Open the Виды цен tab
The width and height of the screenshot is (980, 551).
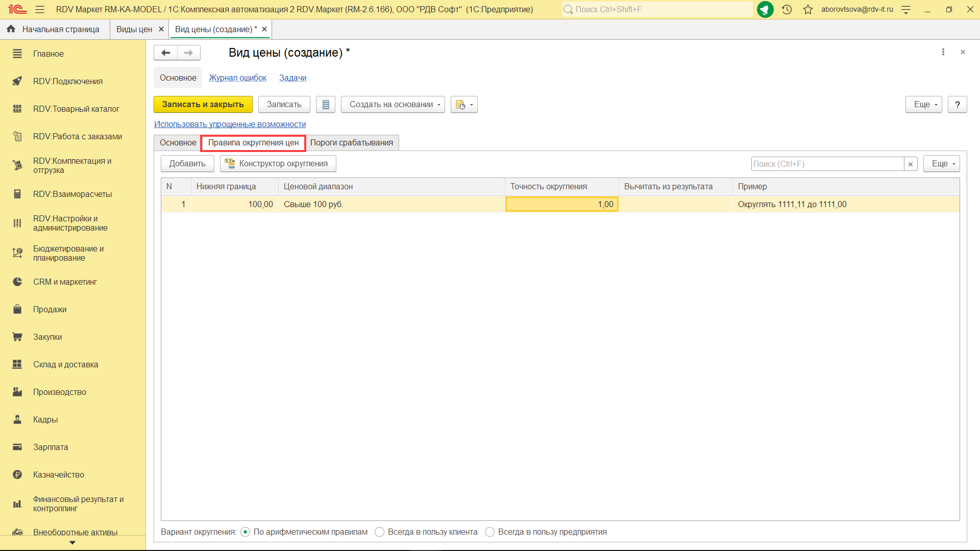coord(134,30)
